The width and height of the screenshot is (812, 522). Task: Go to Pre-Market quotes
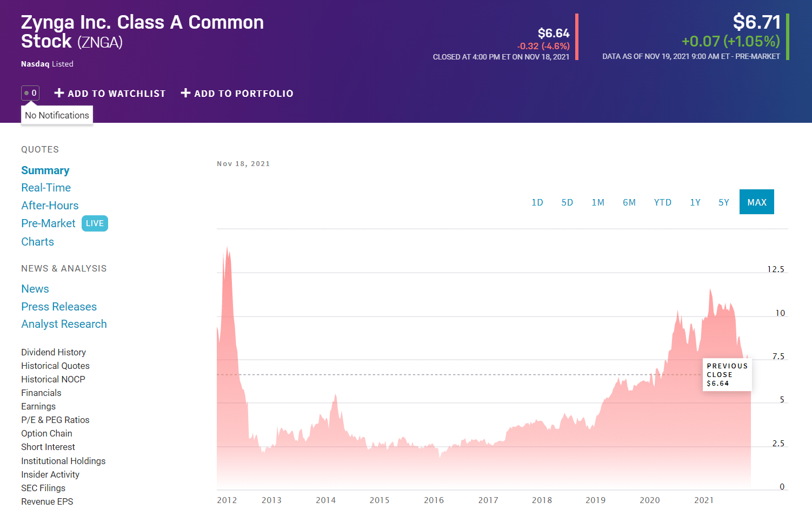(x=48, y=223)
